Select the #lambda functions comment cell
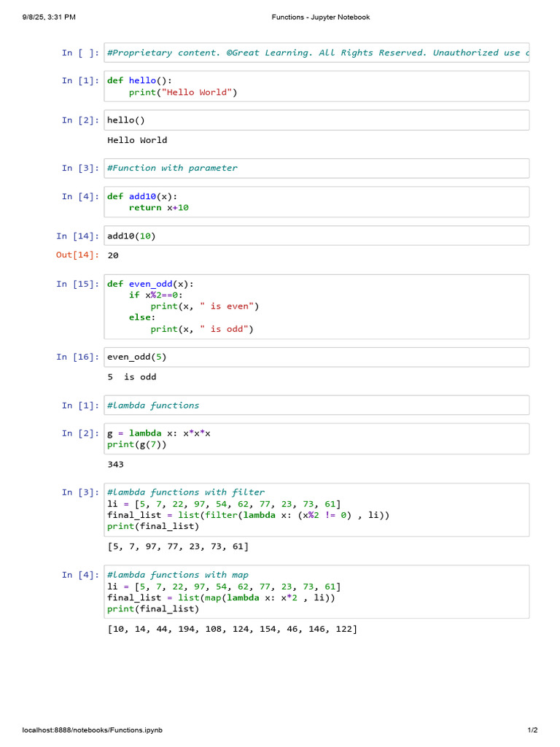Image resolution: width=560 pixels, height=747 pixels. [x=316, y=406]
